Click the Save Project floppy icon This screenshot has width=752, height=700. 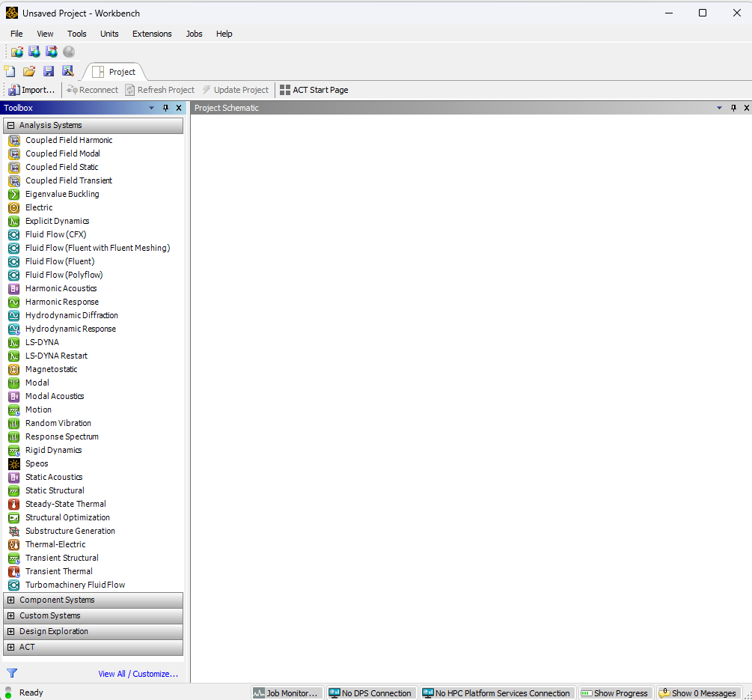(x=49, y=71)
